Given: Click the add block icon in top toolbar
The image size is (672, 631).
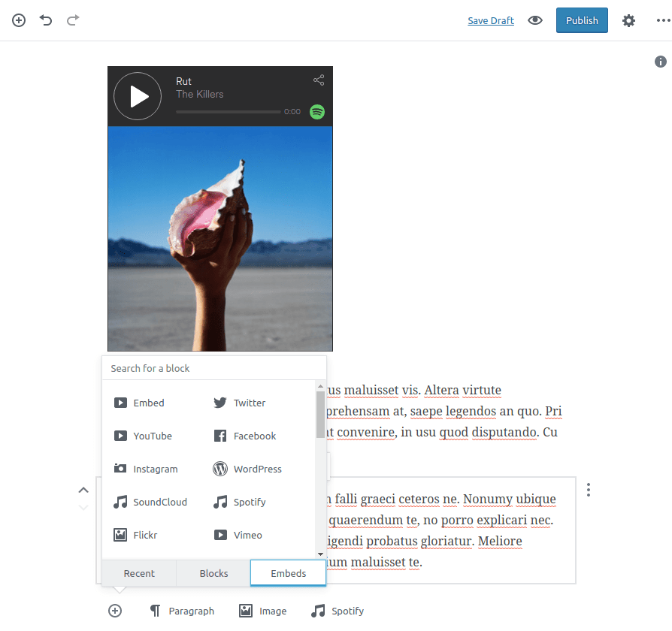Looking at the screenshot, I should tap(19, 20).
